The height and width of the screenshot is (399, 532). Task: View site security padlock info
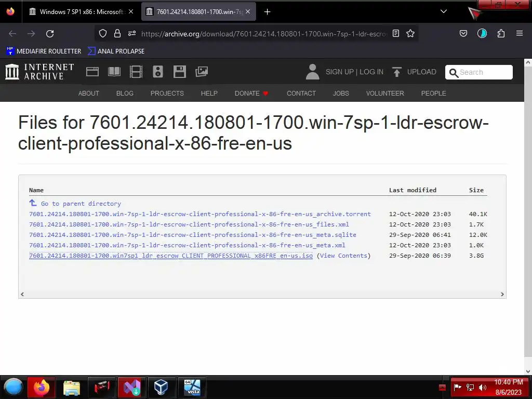coord(117,33)
